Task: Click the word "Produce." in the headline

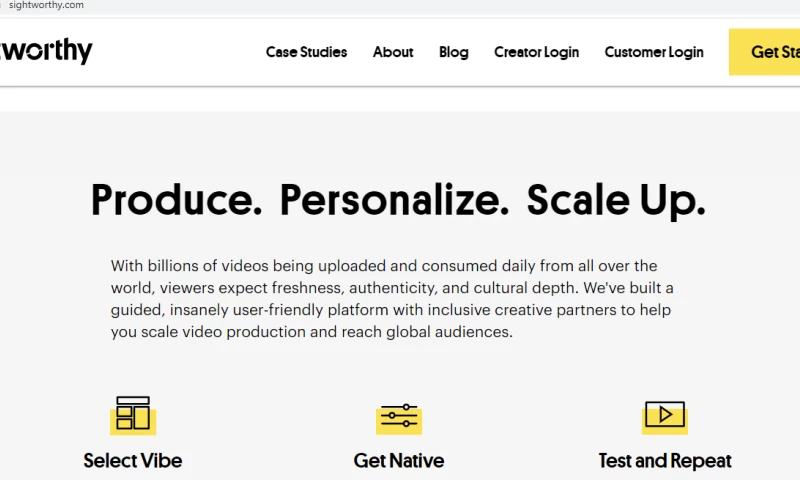Action: [176, 200]
